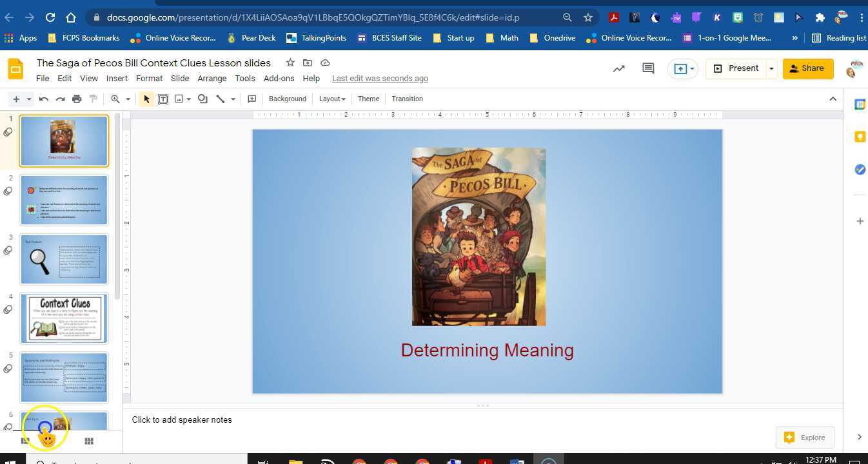Viewport: 868px width, 464px height.
Task: Select the Line tool
Action: click(219, 99)
